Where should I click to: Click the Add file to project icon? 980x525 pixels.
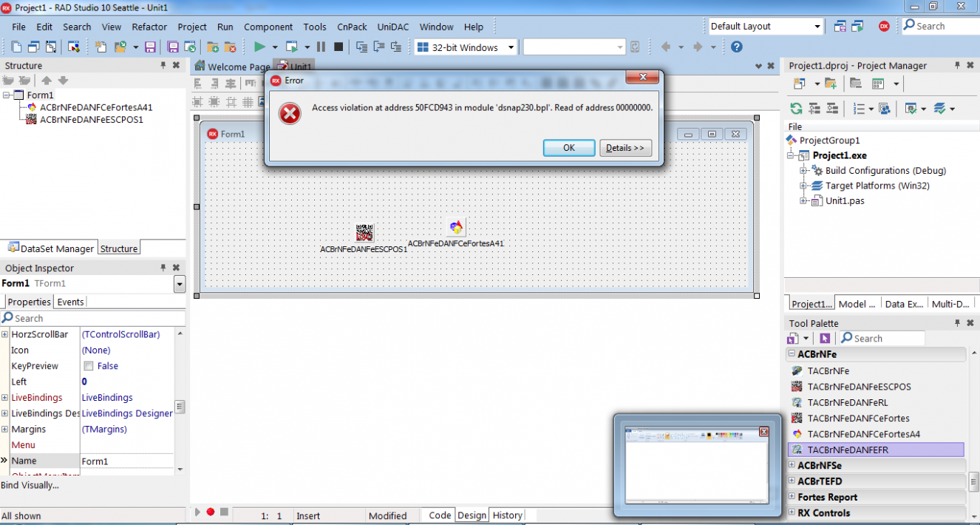point(213,47)
